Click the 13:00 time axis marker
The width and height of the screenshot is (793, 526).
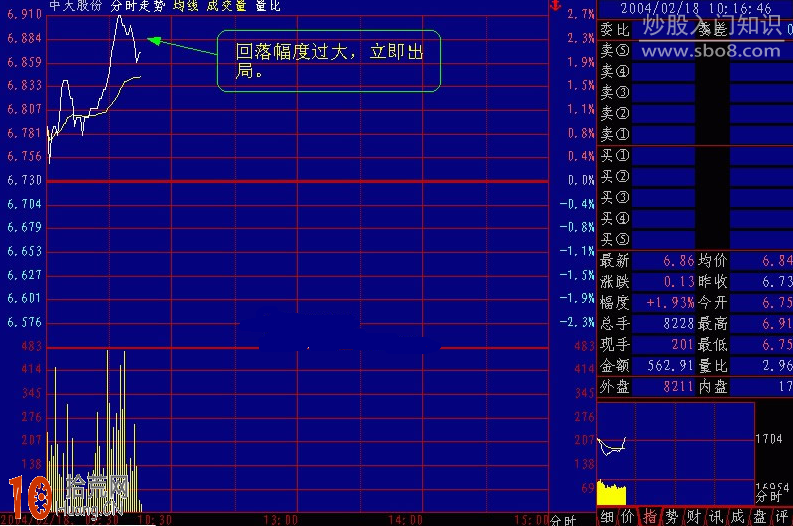point(281,520)
